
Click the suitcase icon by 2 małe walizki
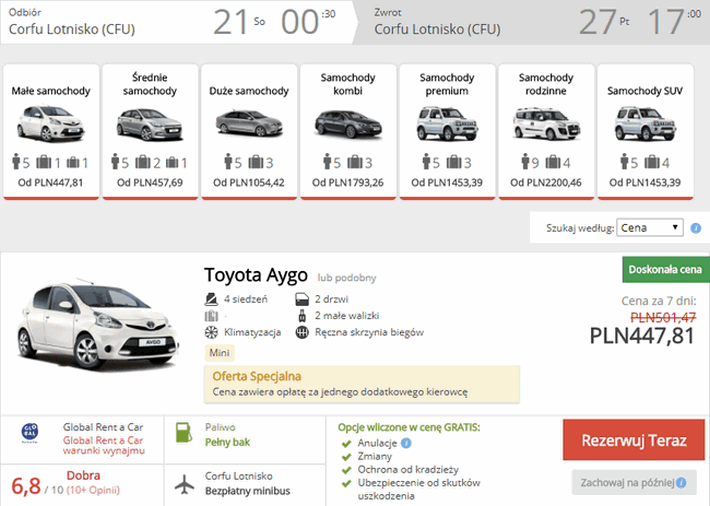tap(302, 315)
